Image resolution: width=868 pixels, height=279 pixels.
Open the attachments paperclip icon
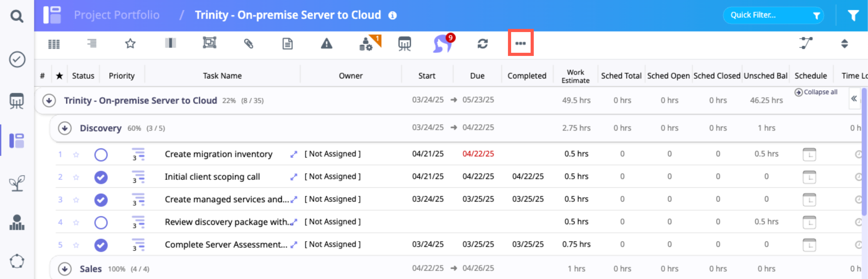point(248,43)
